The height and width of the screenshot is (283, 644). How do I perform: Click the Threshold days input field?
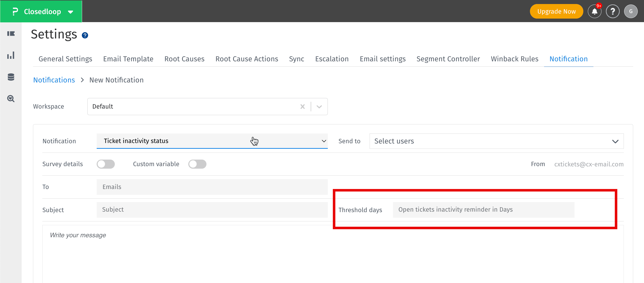pyautogui.click(x=483, y=210)
